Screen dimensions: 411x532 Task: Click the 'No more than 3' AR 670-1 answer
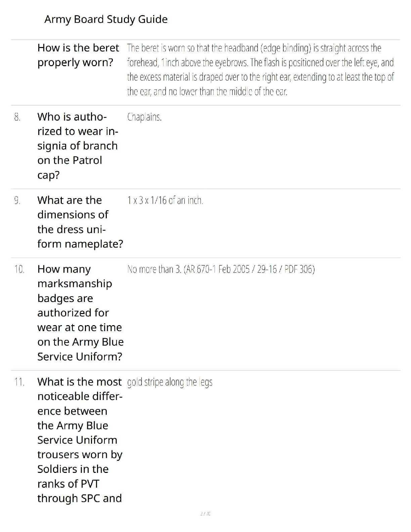click(221, 269)
